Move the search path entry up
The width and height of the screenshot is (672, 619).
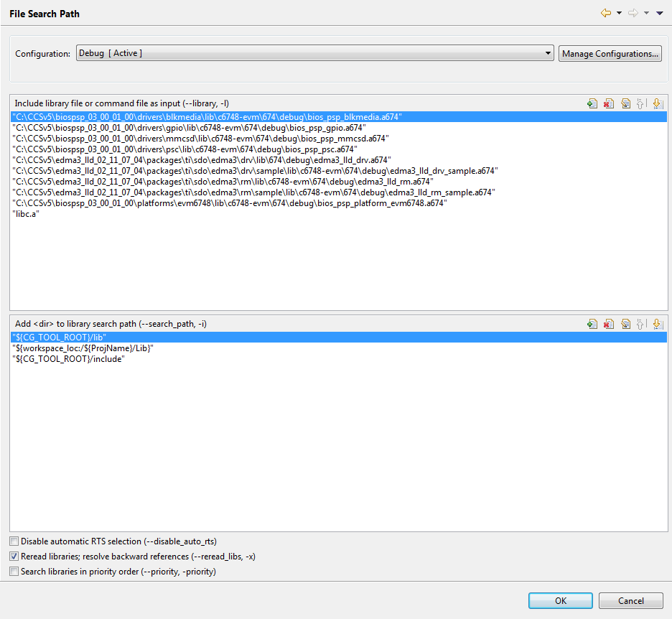tap(641, 324)
